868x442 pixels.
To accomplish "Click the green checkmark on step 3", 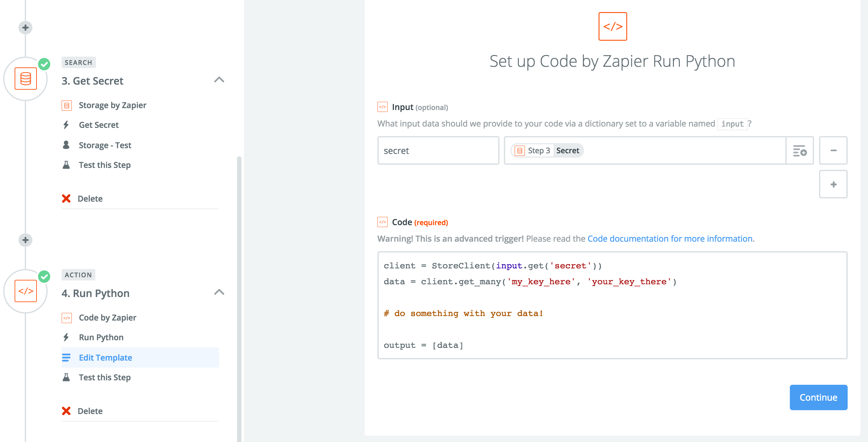I will (x=44, y=64).
